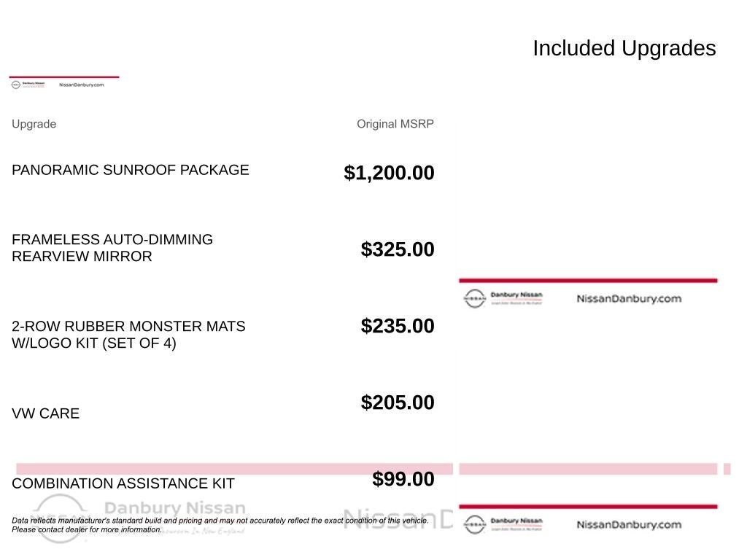Select the 2-Row Rubber Monster Mats item
The height and width of the screenshot is (560, 747).
click(x=128, y=334)
